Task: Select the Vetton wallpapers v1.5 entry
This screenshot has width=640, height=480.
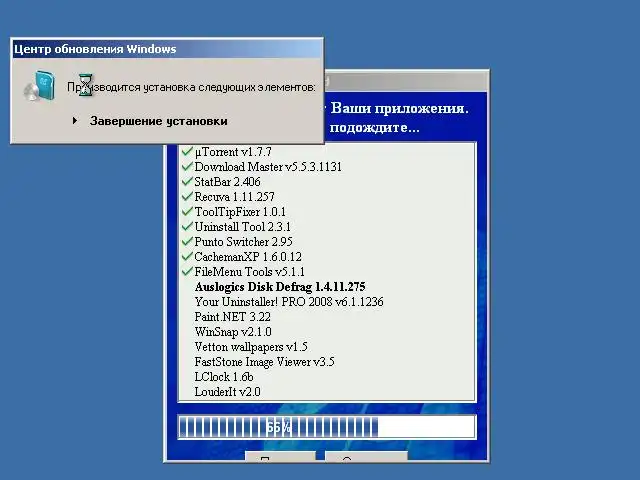Action: click(251, 347)
